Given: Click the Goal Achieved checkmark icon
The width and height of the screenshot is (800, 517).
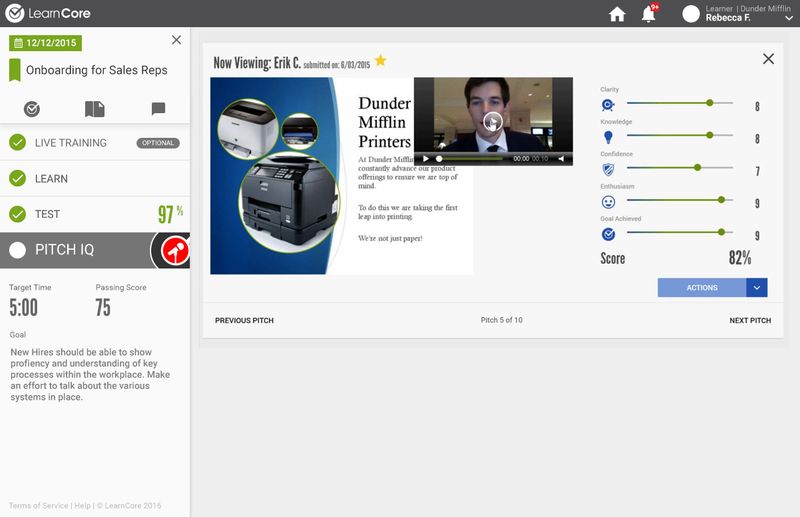Looking at the screenshot, I should [608, 234].
